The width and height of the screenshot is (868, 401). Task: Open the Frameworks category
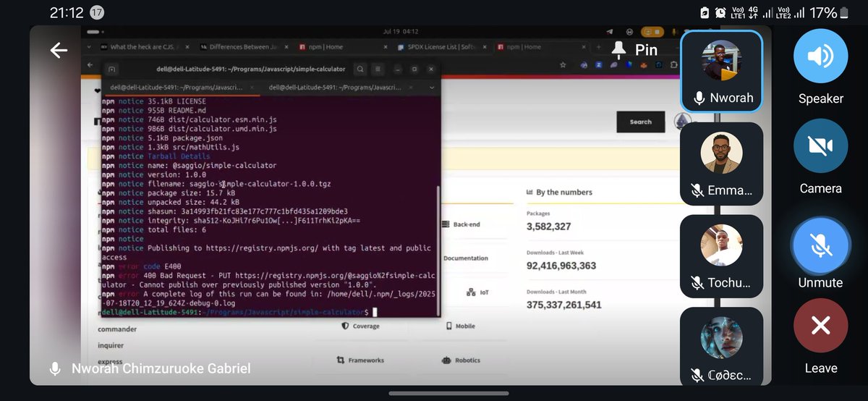pos(359,360)
